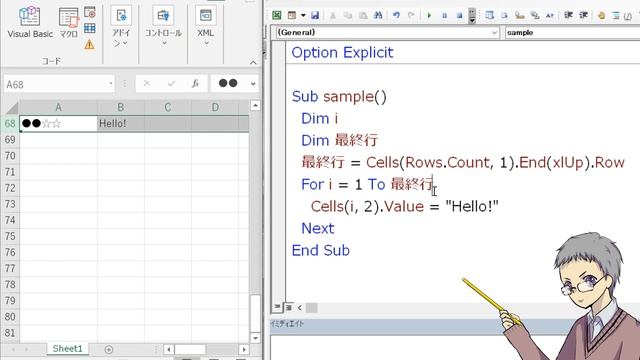Click Excel vertical scrollbar down arrow
Screen dimensions: 640x360
click(x=255, y=338)
